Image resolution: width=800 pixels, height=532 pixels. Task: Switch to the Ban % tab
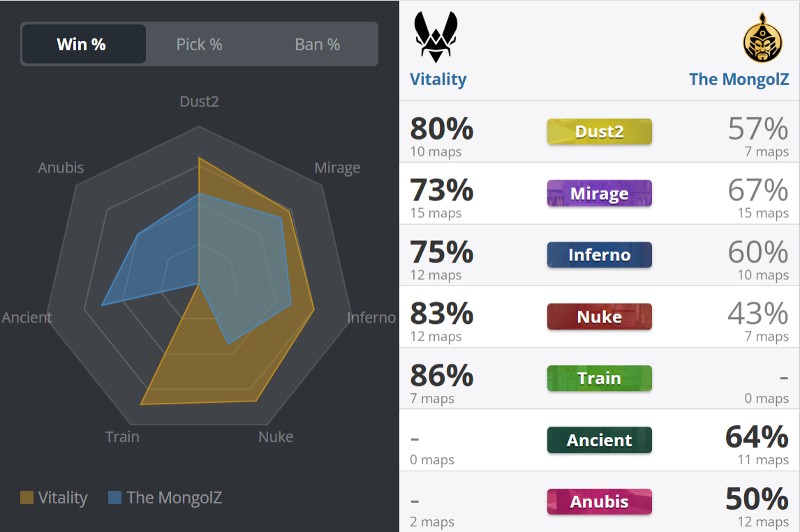(x=318, y=45)
